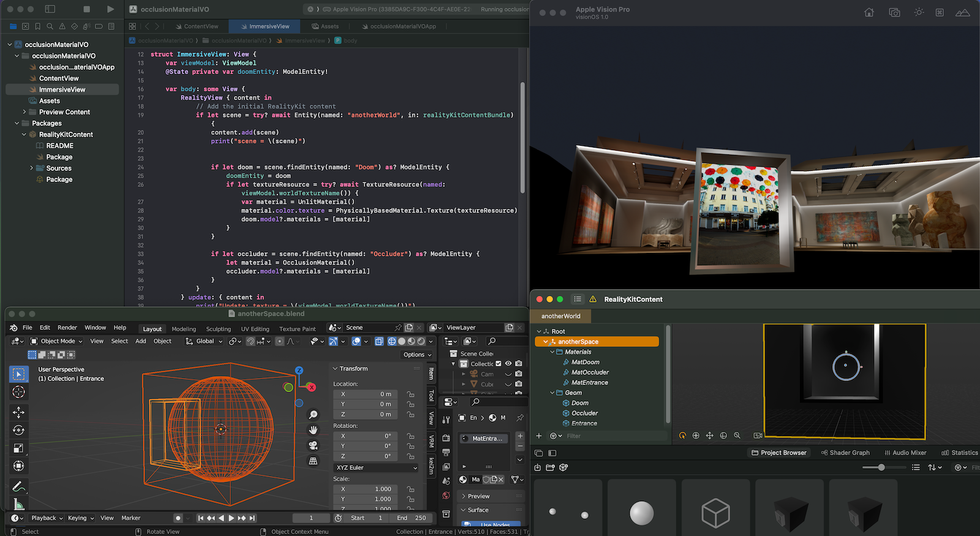Click Blender's 3D Cursor tool
The image size is (980, 536).
(x=18, y=392)
